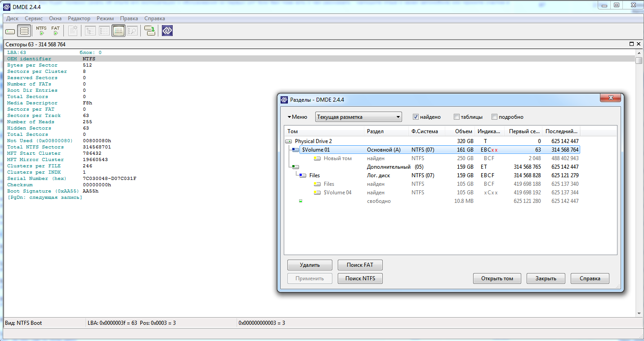Viewport: 644px width, 341px height.
Task: Click the blue DMDE logo toolbar icon
Action: [167, 31]
